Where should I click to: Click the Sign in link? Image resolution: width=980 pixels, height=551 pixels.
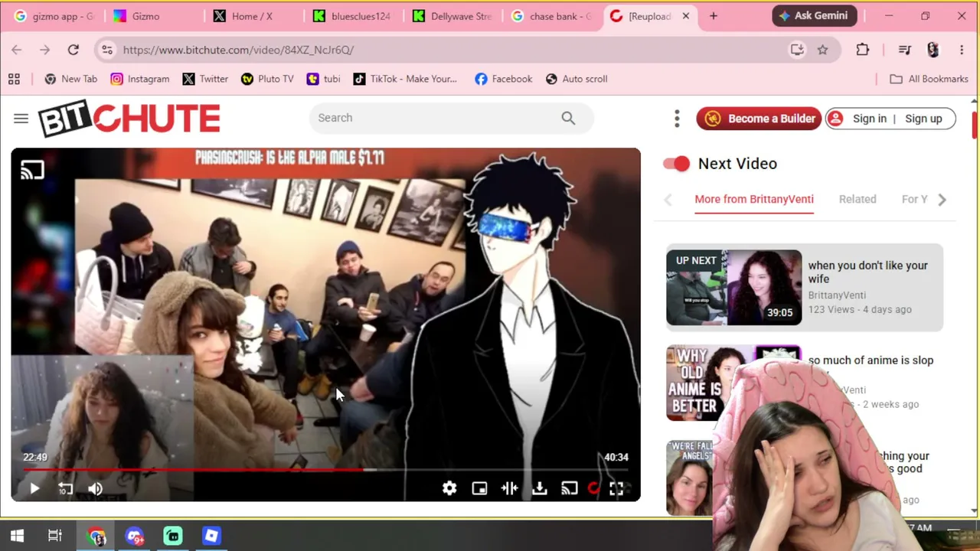[869, 119]
